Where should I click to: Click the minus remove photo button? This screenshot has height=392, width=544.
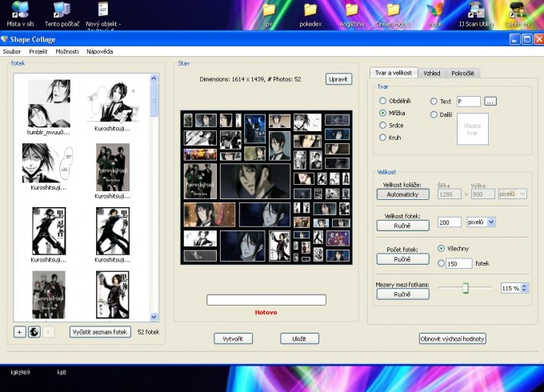[48, 332]
